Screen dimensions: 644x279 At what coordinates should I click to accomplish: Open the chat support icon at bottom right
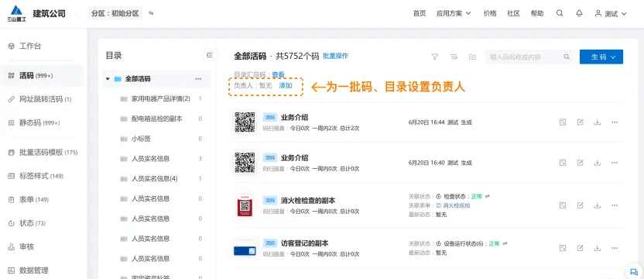pos(634,271)
